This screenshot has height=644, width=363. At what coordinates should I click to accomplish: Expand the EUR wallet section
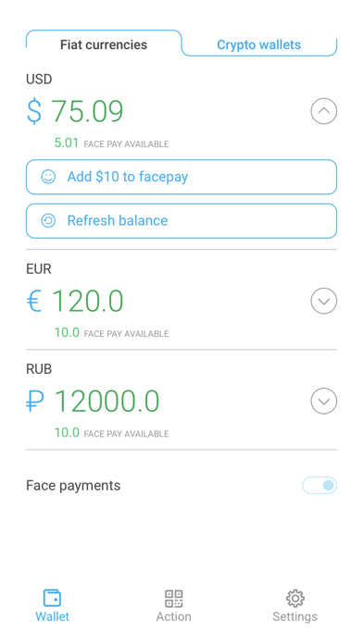(x=324, y=301)
